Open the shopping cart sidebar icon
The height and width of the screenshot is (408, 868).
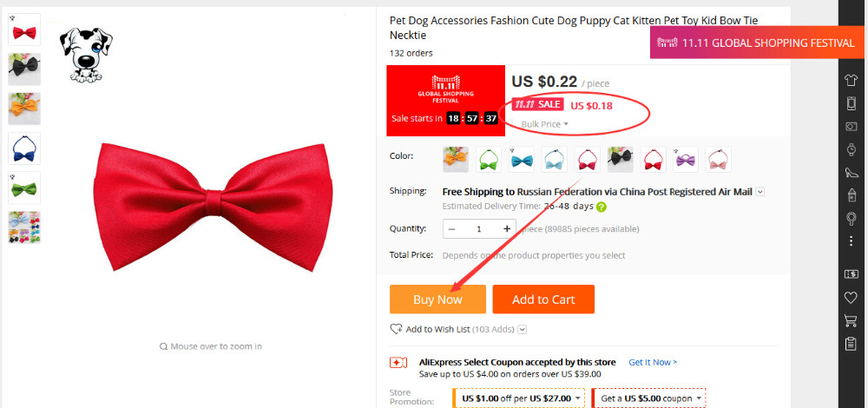(851, 321)
